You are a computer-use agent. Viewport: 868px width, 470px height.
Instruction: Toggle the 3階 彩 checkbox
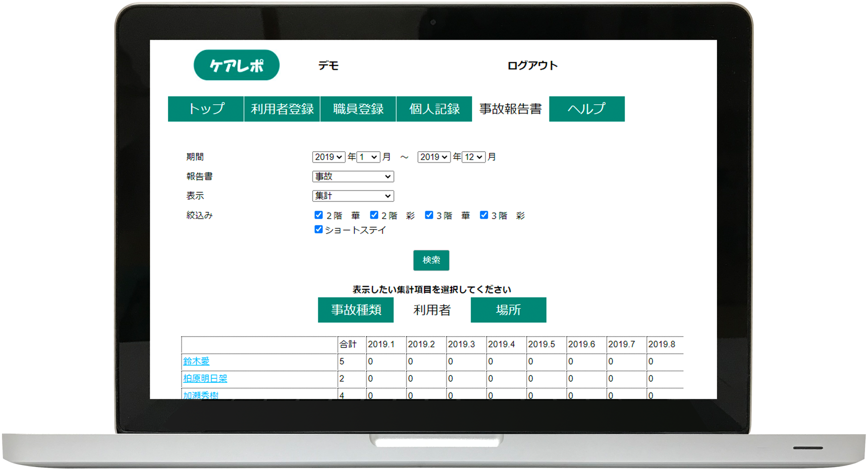coord(484,215)
